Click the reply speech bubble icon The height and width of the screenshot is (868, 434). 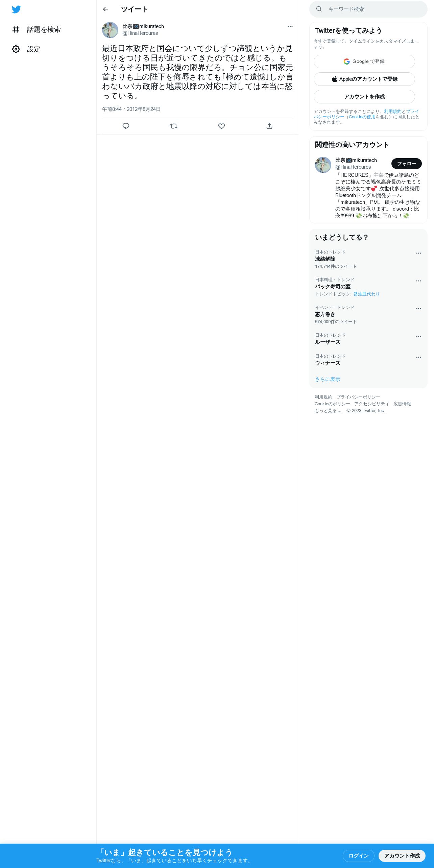126,126
